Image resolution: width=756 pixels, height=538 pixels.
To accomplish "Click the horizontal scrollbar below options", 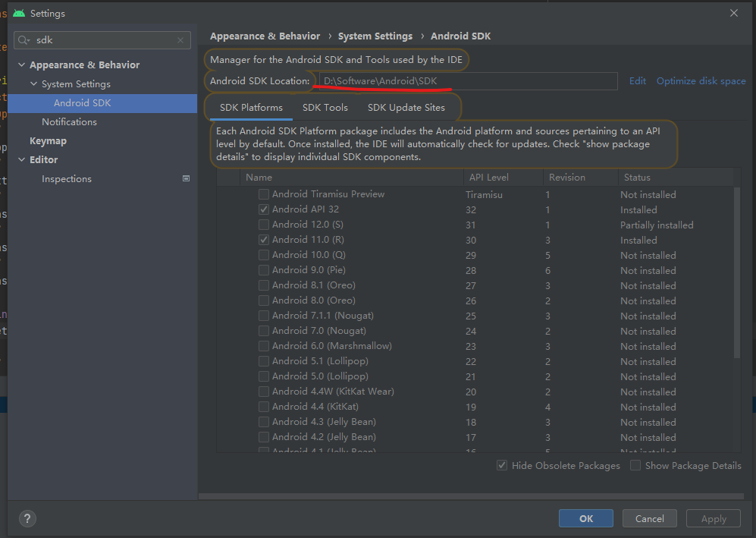I will point(471,496).
